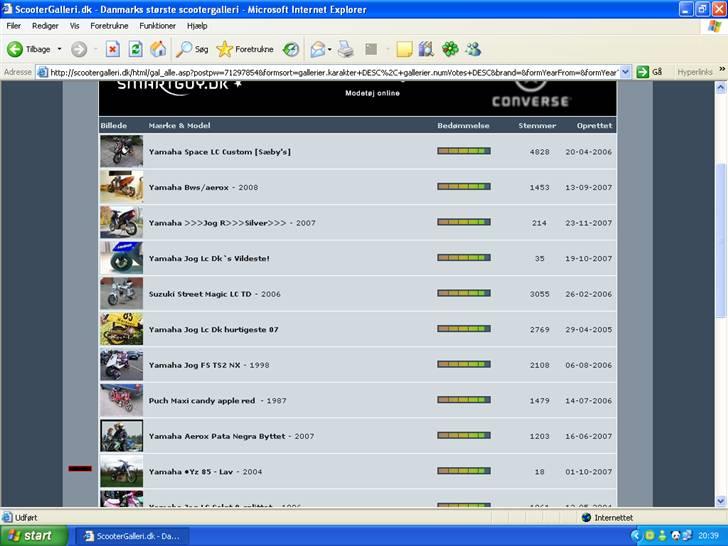Screen dimensions: 728x546
Task: Click thumbnail of Yamaha Bws/aerox
Action: tap(122, 187)
